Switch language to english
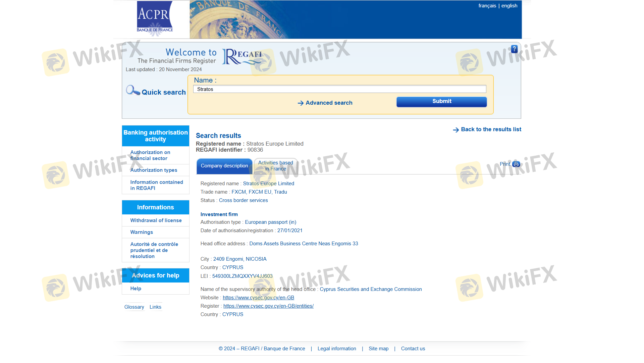The height and width of the screenshot is (363, 644). pyautogui.click(x=509, y=6)
